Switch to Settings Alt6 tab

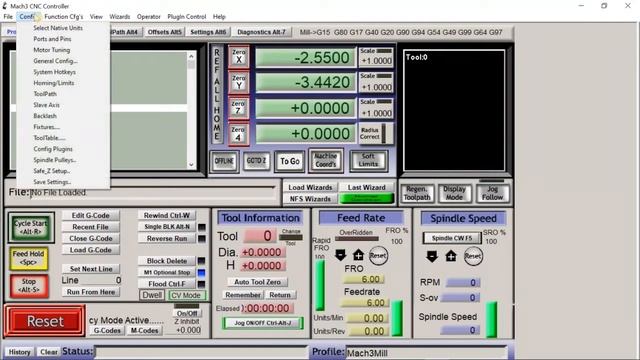pyautogui.click(x=208, y=32)
